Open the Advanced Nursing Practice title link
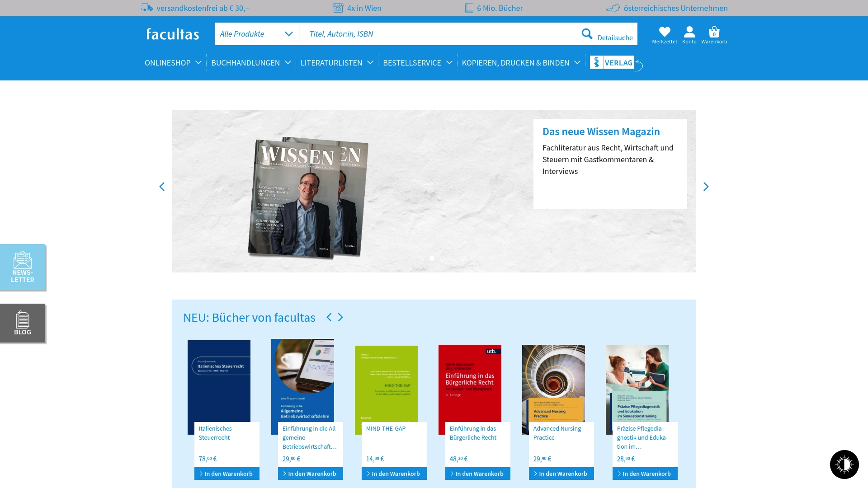Screen dimensions: 868x488 pos(557,433)
